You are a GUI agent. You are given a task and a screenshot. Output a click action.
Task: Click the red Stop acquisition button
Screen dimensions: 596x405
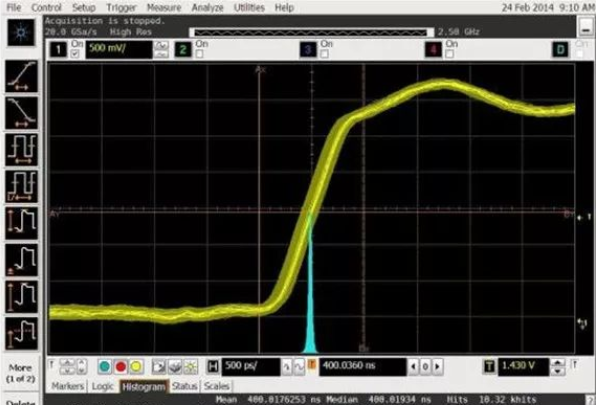(120, 367)
